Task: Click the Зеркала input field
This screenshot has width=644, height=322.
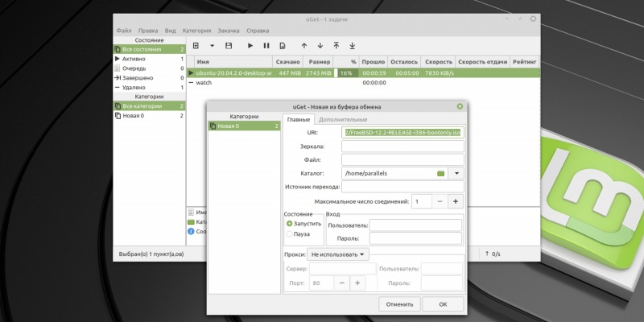Action: pos(402,146)
